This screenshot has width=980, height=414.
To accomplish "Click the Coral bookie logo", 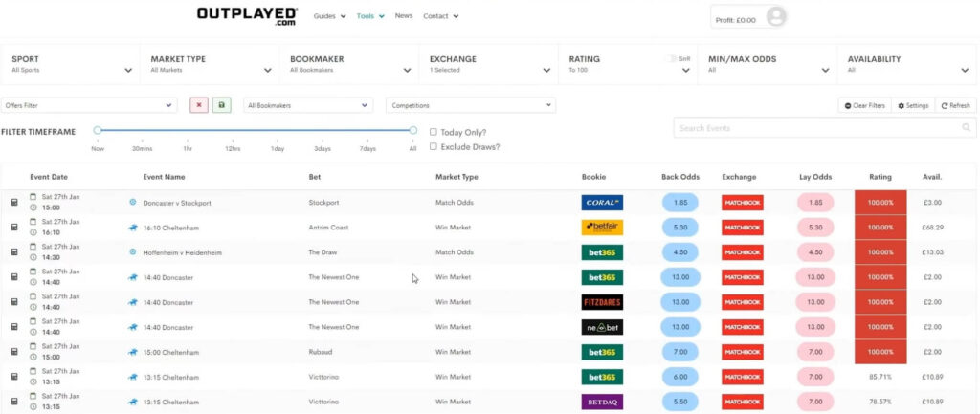I will (x=602, y=203).
